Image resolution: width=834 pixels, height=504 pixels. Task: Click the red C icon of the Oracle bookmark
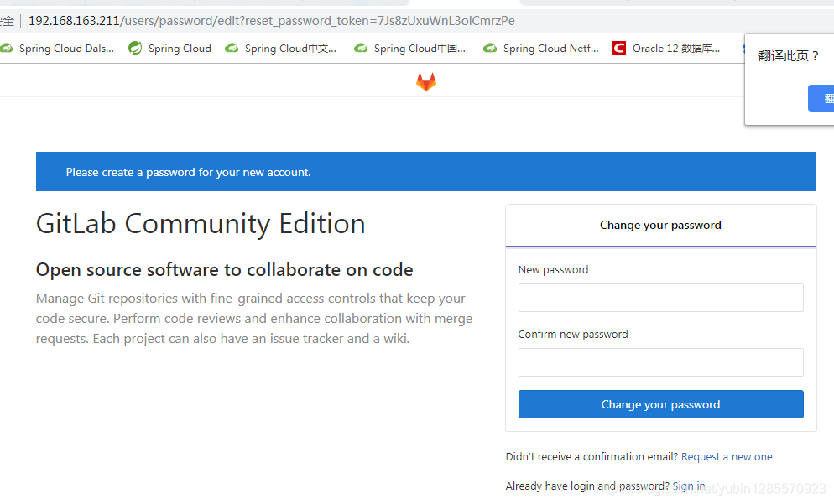(618, 49)
